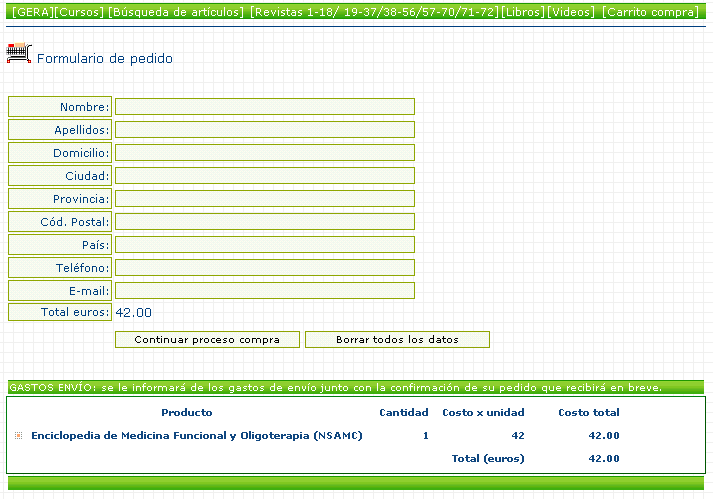Click the Enciclopedia de Medicina Funcional product name
Image resolution: width=713 pixels, height=499 pixels.
coord(196,436)
